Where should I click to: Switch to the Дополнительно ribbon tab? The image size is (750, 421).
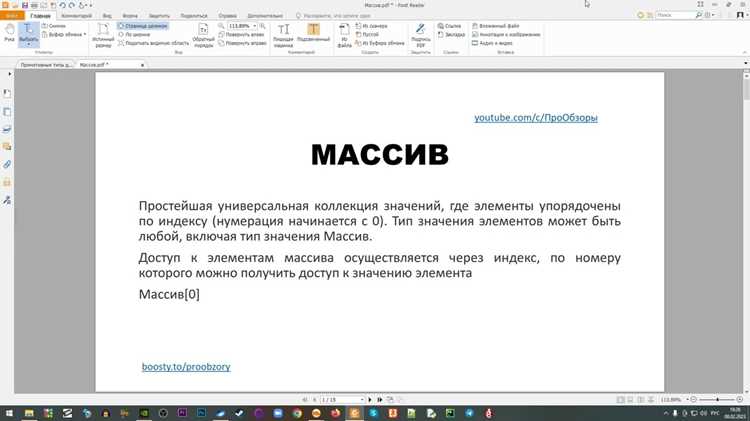click(265, 16)
